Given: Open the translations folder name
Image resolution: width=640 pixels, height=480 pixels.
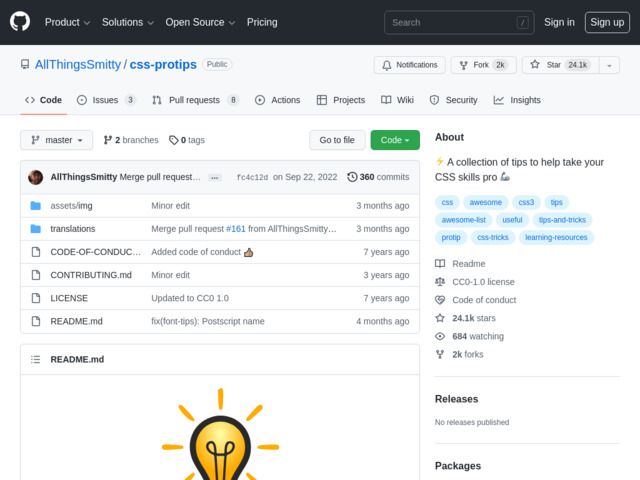Looking at the screenshot, I should [73, 229].
